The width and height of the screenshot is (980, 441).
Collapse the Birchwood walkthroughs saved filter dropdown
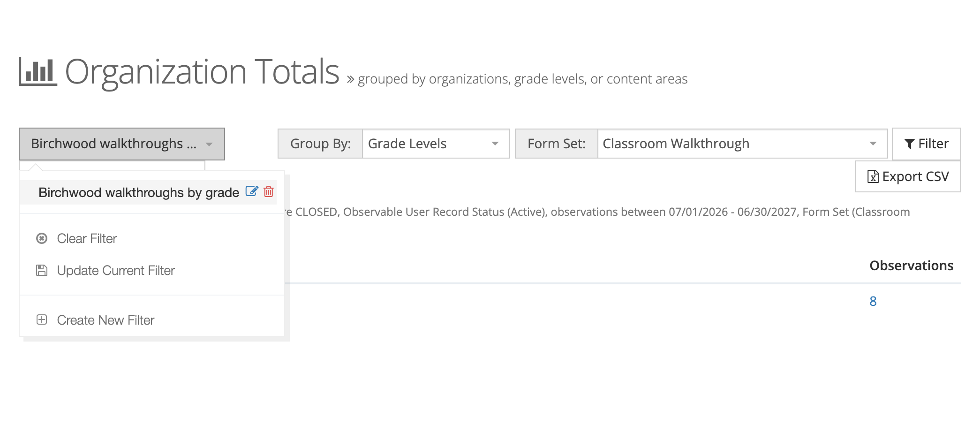tap(122, 144)
